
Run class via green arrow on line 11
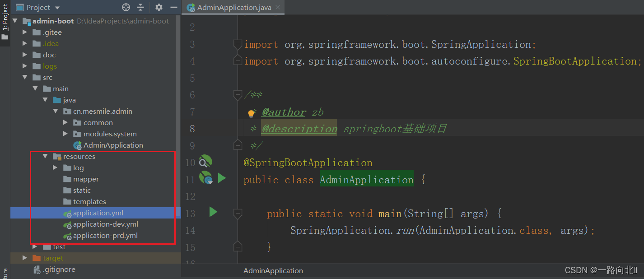[x=222, y=178]
